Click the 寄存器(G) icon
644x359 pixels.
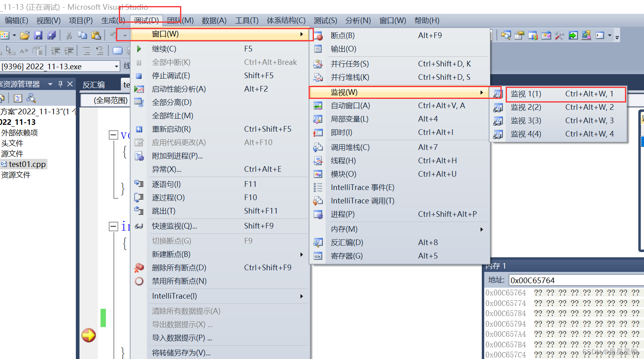point(318,256)
